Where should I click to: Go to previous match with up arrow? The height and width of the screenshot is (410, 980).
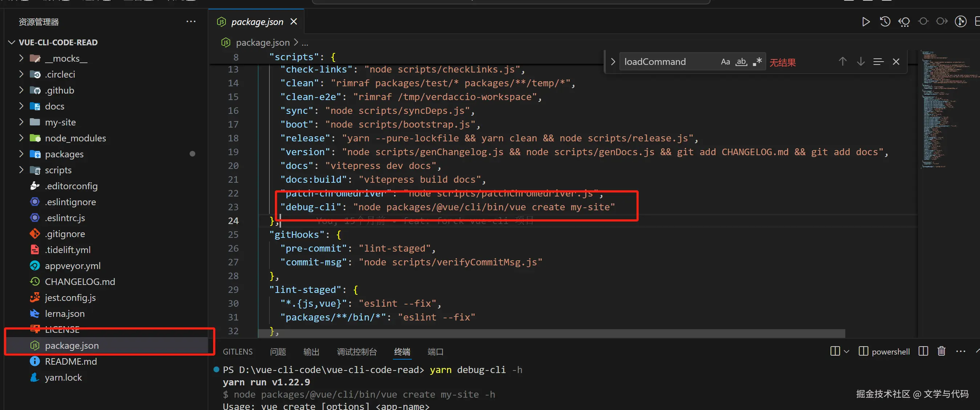(842, 62)
